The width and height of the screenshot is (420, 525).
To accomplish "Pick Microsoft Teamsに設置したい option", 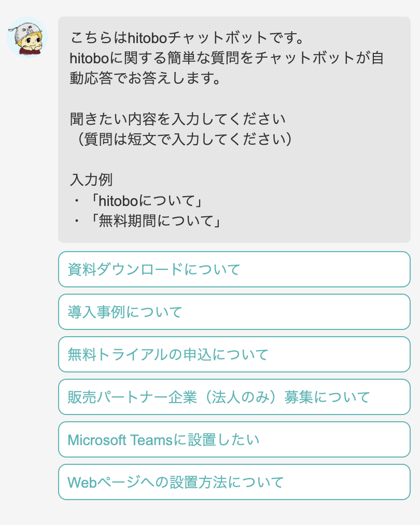I will click(x=234, y=439).
